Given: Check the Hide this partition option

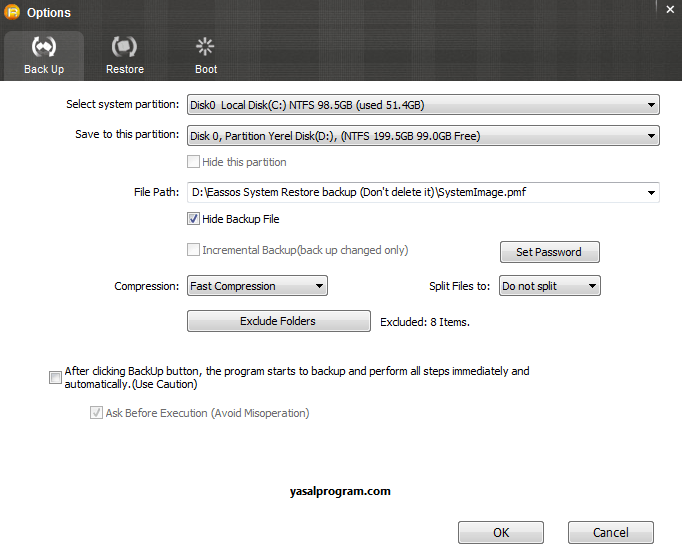Looking at the screenshot, I should coord(194,162).
